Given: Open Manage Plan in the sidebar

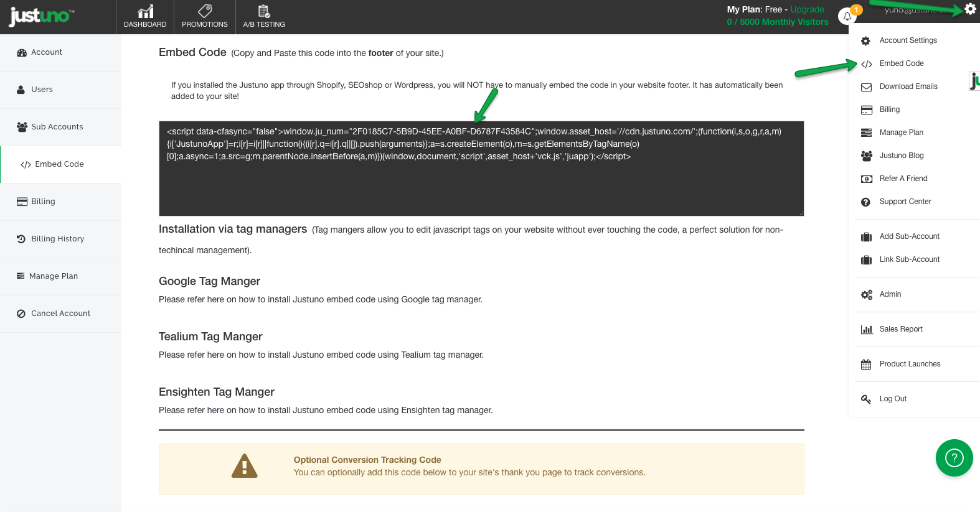Looking at the screenshot, I should click(60, 276).
